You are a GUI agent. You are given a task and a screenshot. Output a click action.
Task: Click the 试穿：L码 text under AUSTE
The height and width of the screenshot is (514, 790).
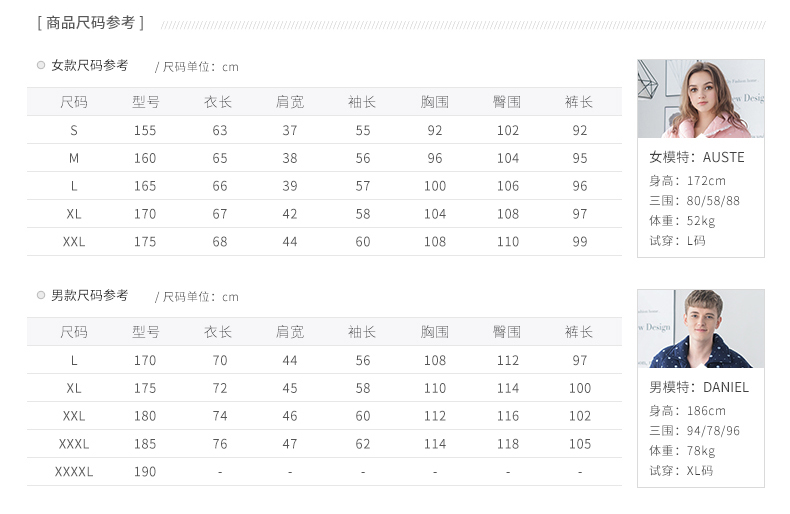(x=677, y=241)
